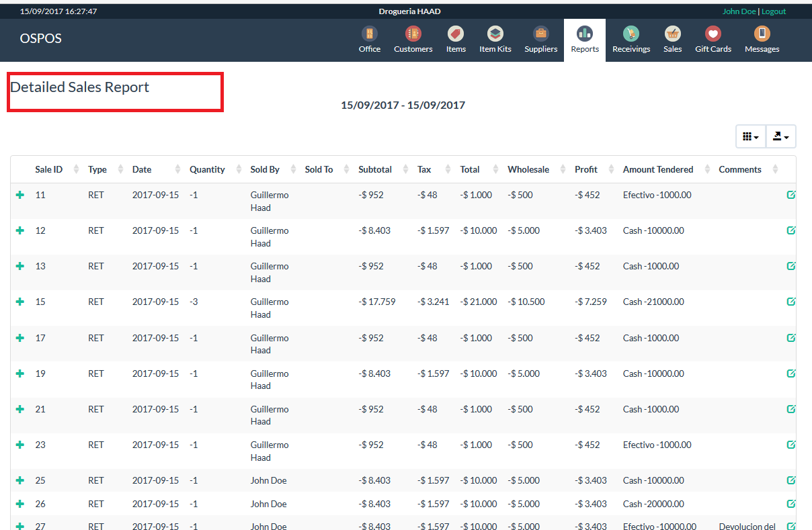Click the Messages icon
812x530 pixels.
(761, 39)
